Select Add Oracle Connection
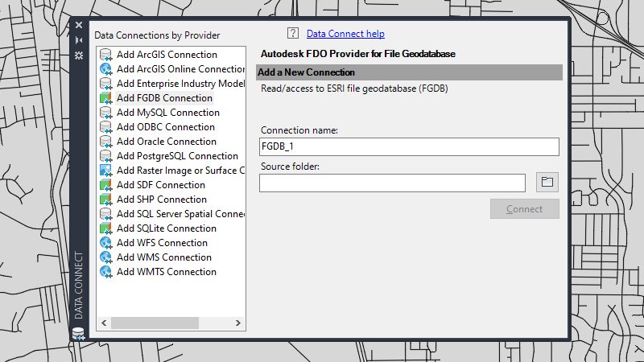 (x=167, y=142)
